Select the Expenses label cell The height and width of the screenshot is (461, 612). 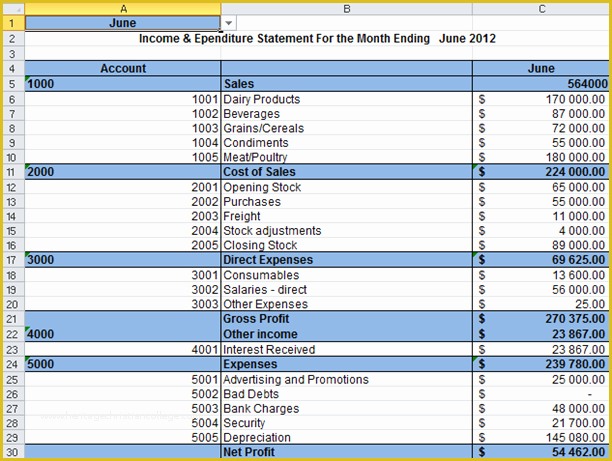(x=347, y=364)
